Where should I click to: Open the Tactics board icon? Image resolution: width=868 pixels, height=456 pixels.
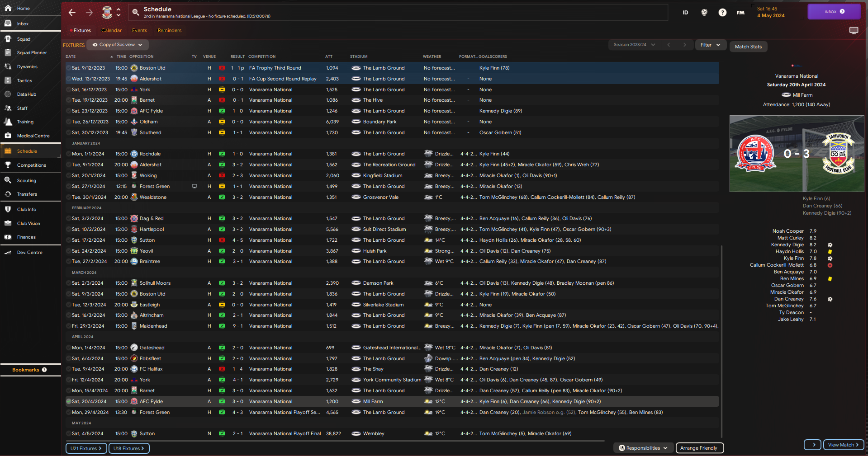pyautogui.click(x=8, y=80)
